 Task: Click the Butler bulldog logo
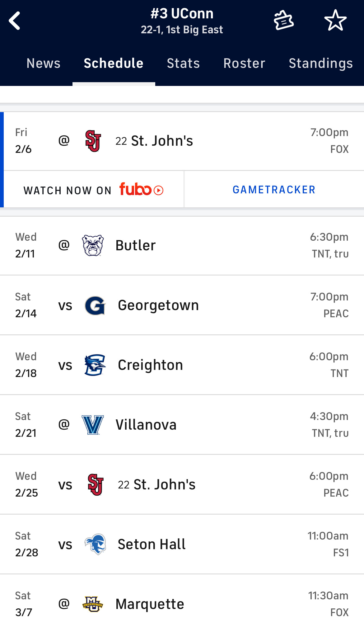(93, 245)
